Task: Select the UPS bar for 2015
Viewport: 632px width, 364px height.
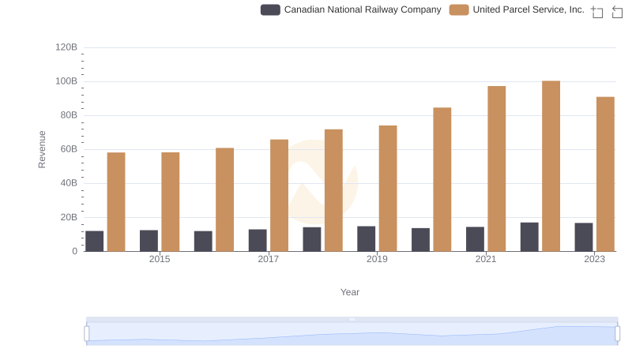Action: [171, 202]
